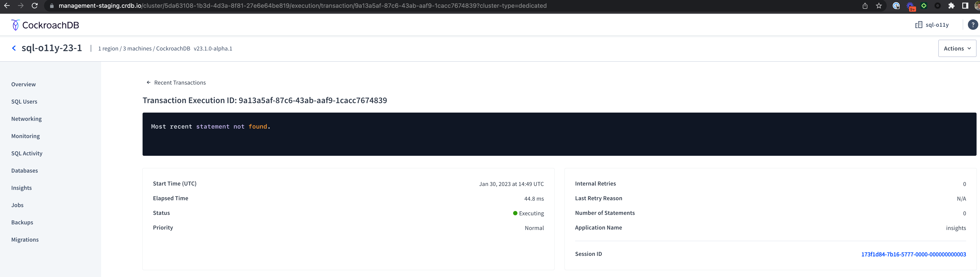Viewport: 980px width, 277px height.
Task: Click the value 'Jan 30, 2023 at 14:49 UTC'
Action: 511,184
